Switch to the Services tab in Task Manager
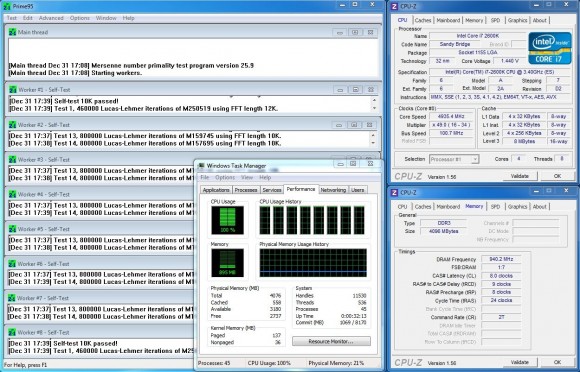Image resolution: width=580 pixels, height=372 pixels. tap(272, 190)
